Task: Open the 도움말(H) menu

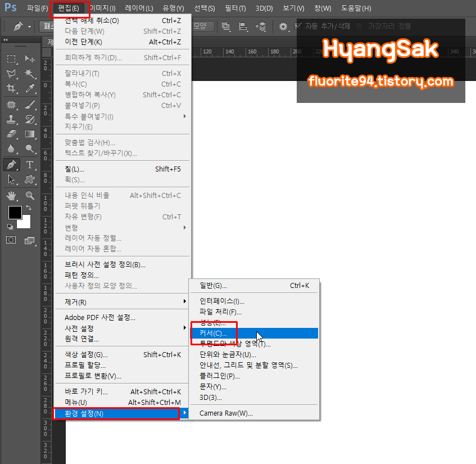Action: coord(356,8)
